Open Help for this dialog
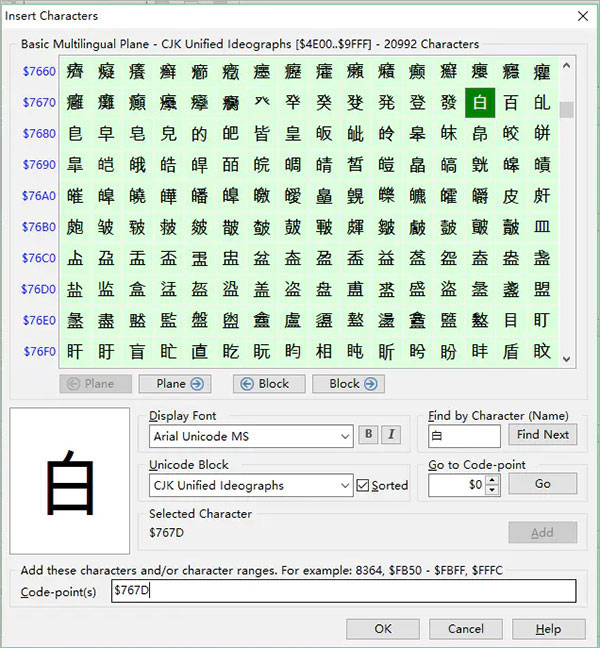Viewport: 600px width, 648px height. [548, 629]
